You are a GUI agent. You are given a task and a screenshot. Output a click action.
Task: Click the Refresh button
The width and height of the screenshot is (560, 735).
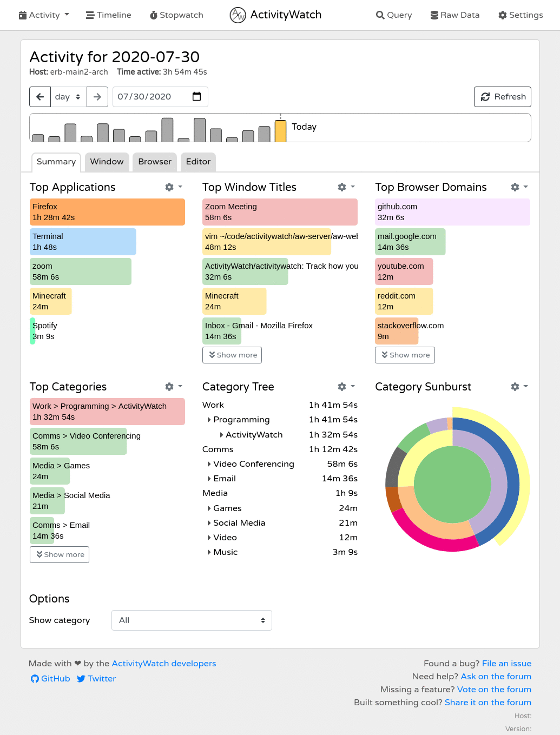click(502, 96)
